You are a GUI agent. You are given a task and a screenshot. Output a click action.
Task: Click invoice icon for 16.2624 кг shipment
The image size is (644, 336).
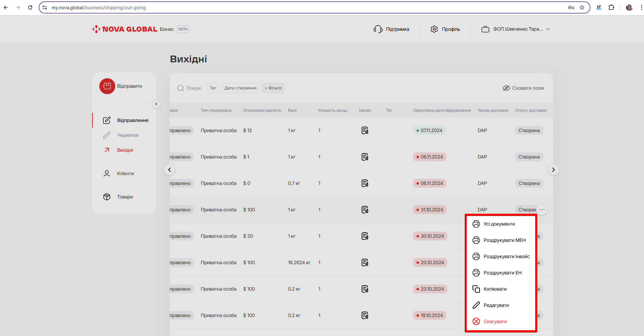click(365, 263)
